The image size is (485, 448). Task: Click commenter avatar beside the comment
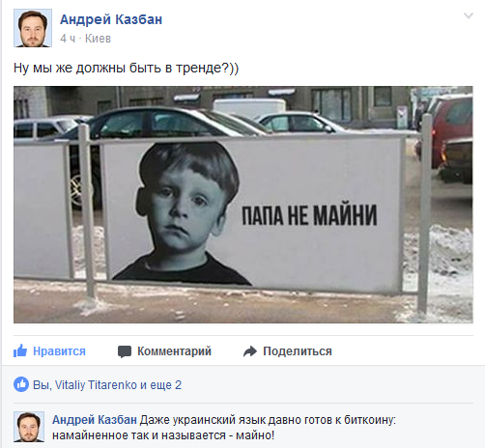(29, 427)
